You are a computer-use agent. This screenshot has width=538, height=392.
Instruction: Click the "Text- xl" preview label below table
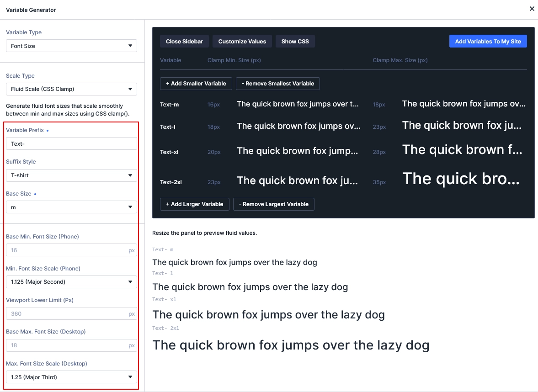[165, 299]
